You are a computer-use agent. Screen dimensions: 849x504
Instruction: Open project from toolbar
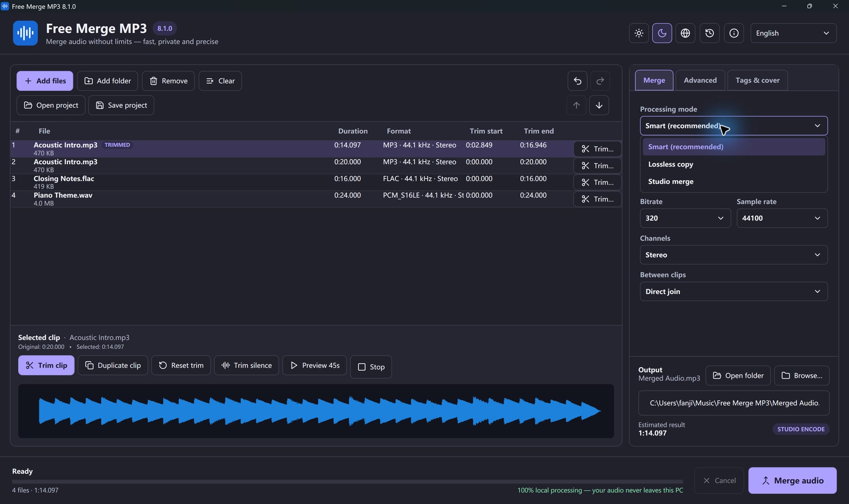click(51, 105)
